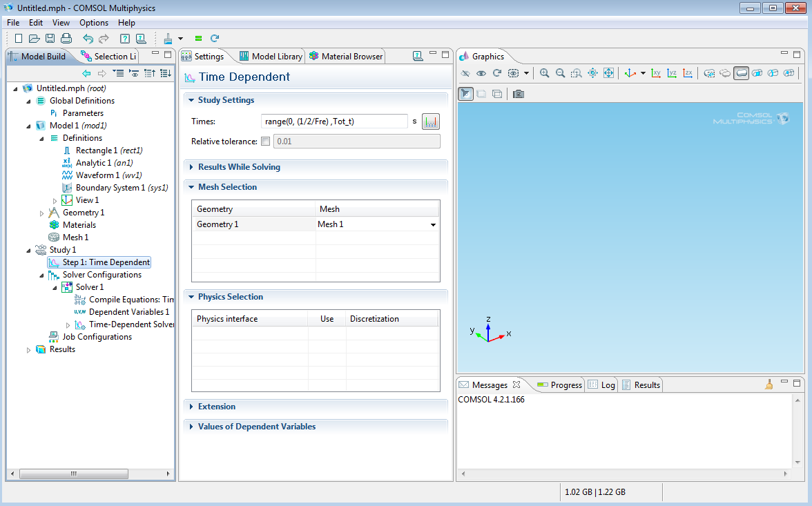
Task: Click the Range button next to Times
Action: coord(431,121)
